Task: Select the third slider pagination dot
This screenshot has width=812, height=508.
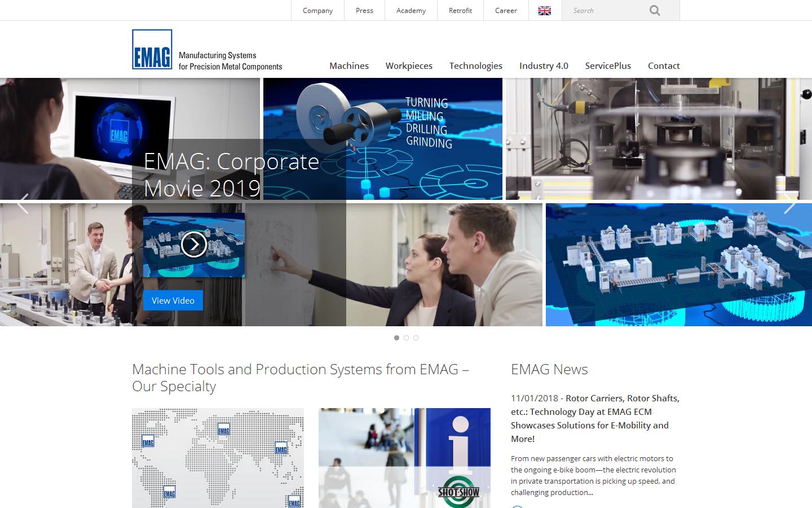Action: pyautogui.click(x=416, y=338)
